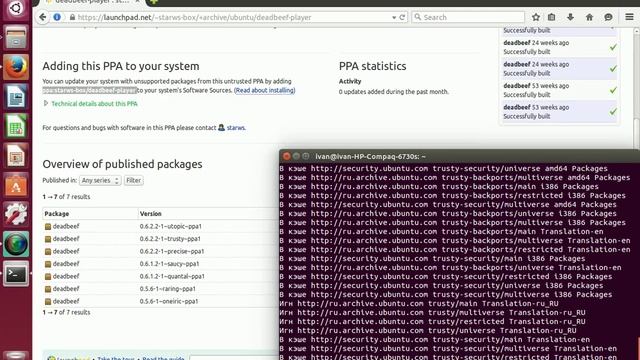
Task: Click the Adding this PPA to your system heading
Action: [x=121, y=66]
